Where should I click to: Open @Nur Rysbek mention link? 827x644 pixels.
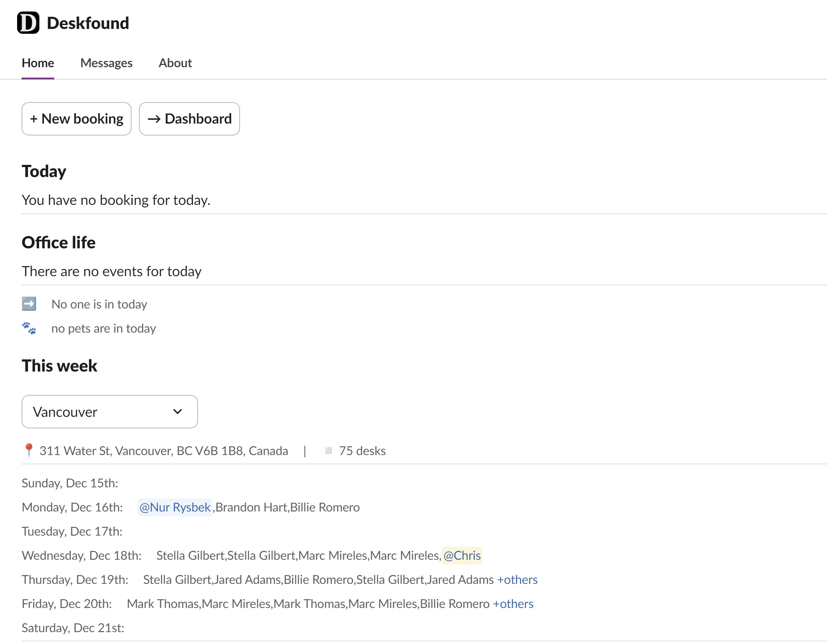coord(175,507)
